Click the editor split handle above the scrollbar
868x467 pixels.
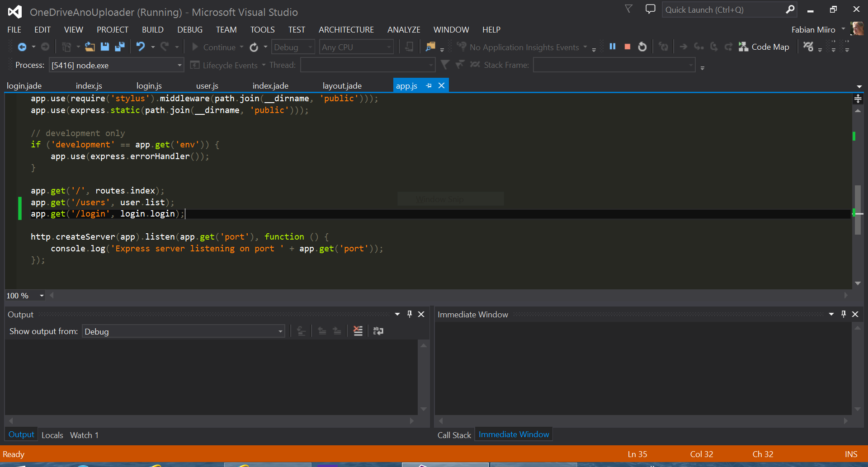[x=858, y=99]
